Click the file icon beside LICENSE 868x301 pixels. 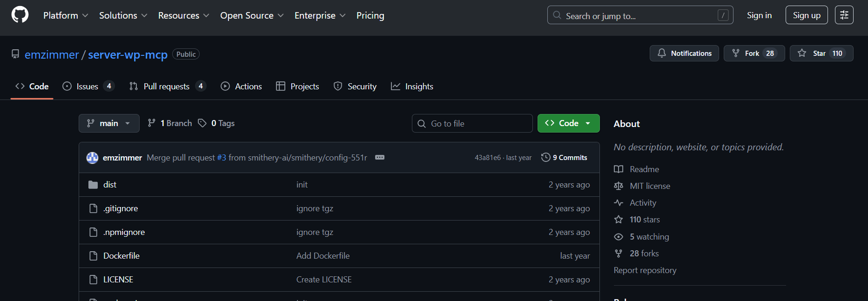coord(93,280)
